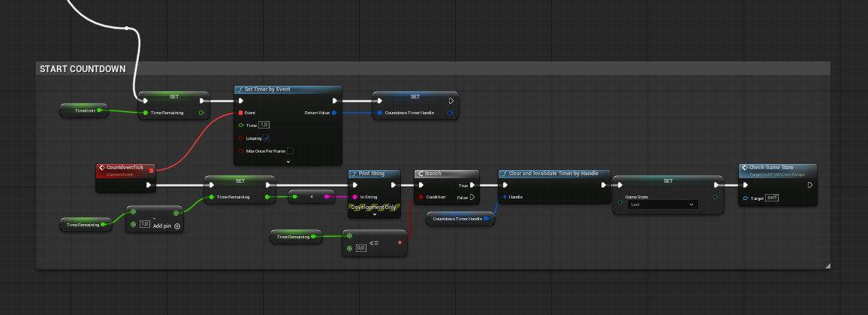This screenshot has width=868, height=315.
Task: Click the Event delegate pin on Set Timer by Event
Action: 241,113
